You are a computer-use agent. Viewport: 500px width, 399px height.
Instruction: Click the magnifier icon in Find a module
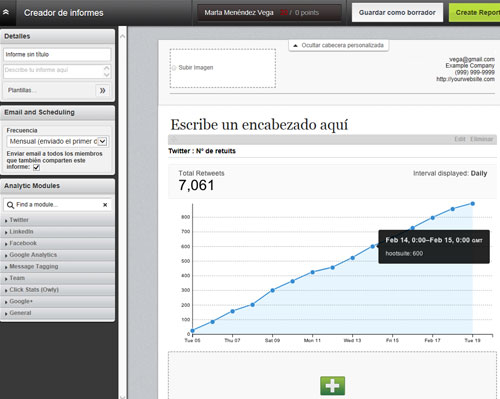(10, 205)
